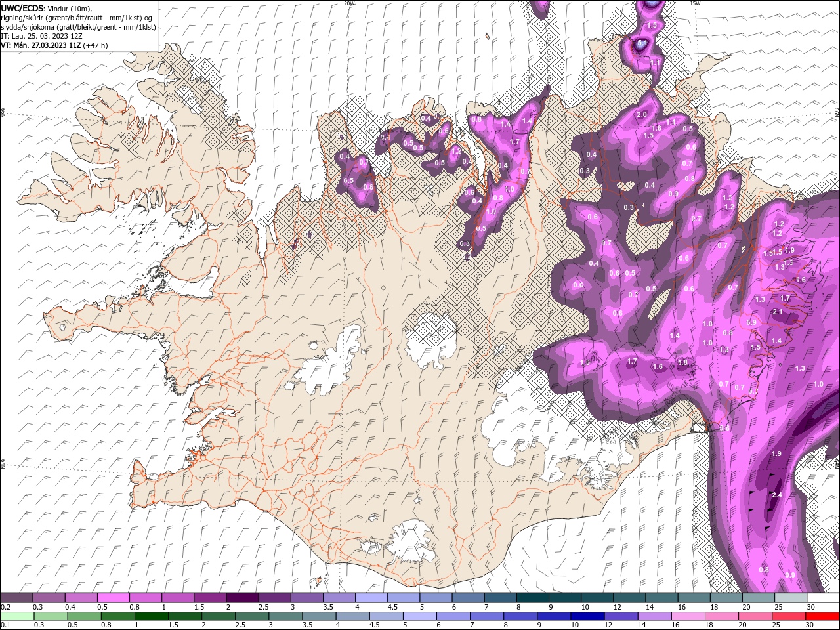Click the "2.1" precipitation value on the map
840x630 pixels.
(x=778, y=312)
